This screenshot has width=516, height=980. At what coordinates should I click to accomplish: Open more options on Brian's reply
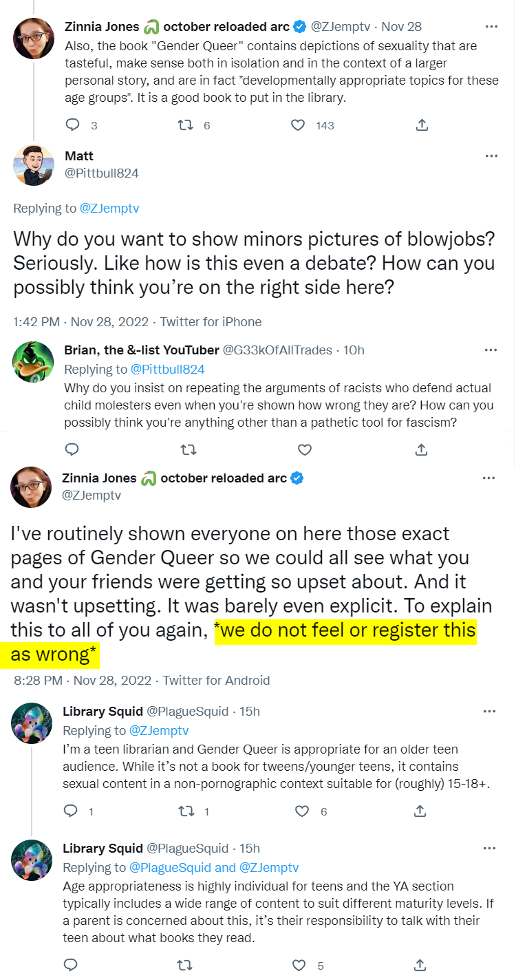[x=491, y=350]
